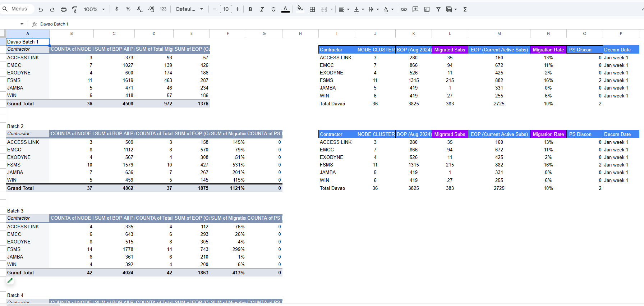Image resolution: width=644 pixels, height=306 pixels.
Task: Increase decimal places
Action: tap(151, 9)
